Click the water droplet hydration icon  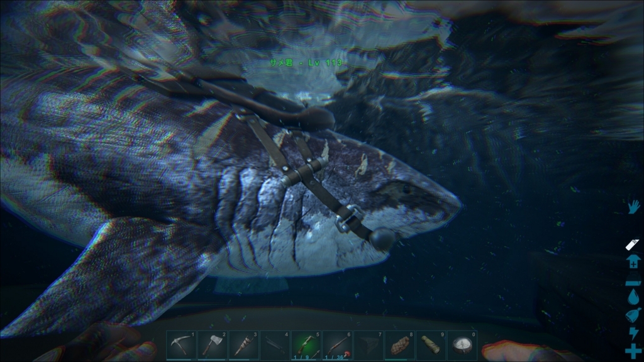tap(633, 297)
